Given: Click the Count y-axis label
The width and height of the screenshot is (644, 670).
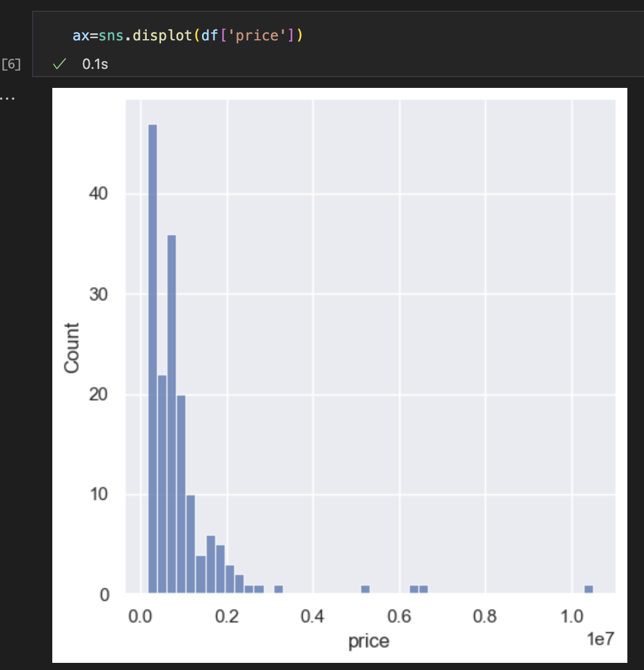Looking at the screenshot, I should click(72, 348).
